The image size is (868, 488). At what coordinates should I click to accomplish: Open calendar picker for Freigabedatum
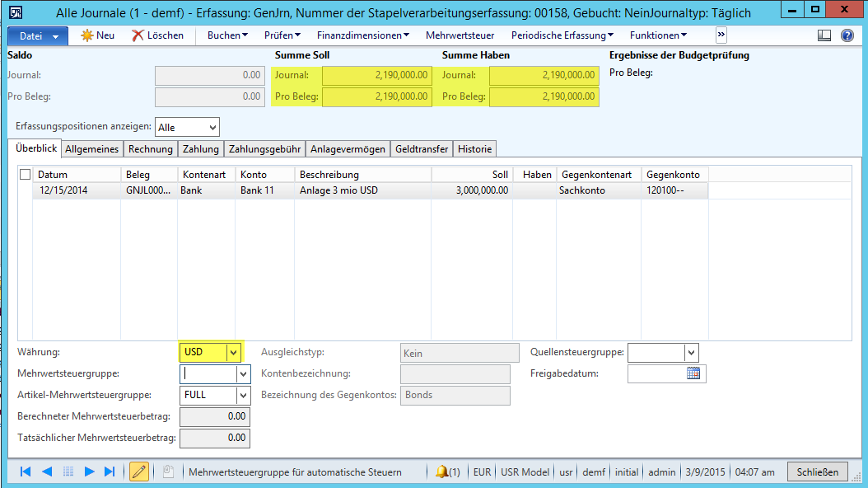point(693,373)
